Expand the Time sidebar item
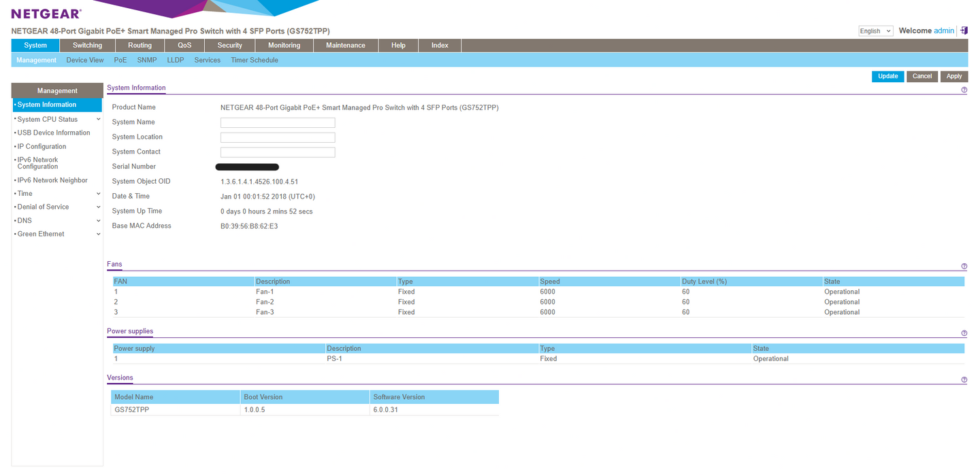This screenshot has height=476, width=980. click(x=98, y=194)
